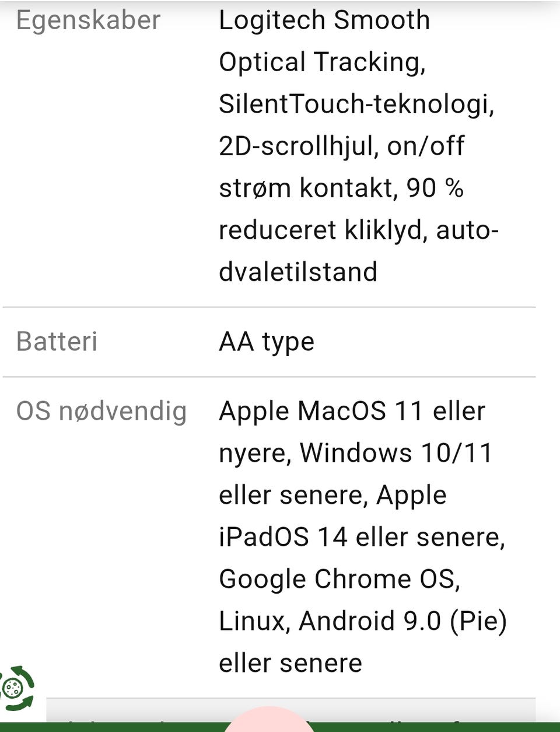Screen dimensions: 560x732
Task: Tap the auto-dvaletilstand text
Action: 359,251
